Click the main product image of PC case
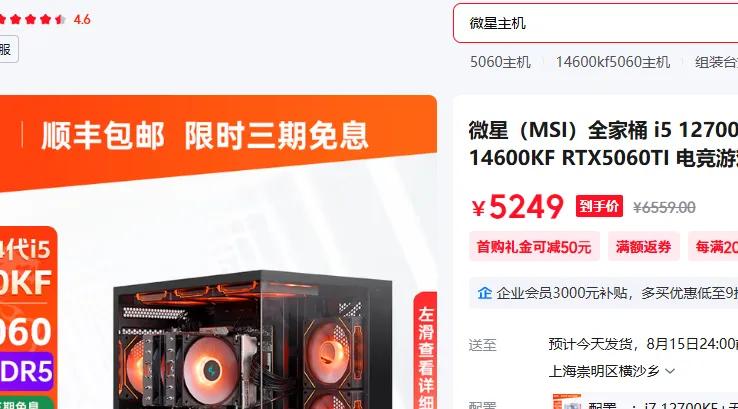 [252, 339]
